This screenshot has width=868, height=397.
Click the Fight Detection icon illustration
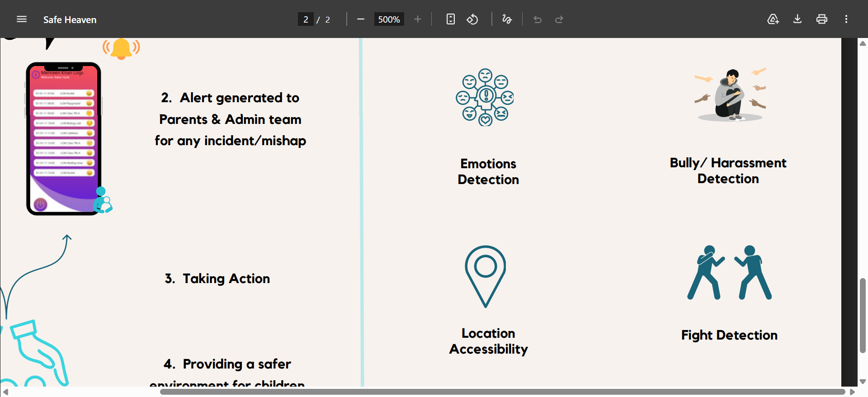click(729, 273)
